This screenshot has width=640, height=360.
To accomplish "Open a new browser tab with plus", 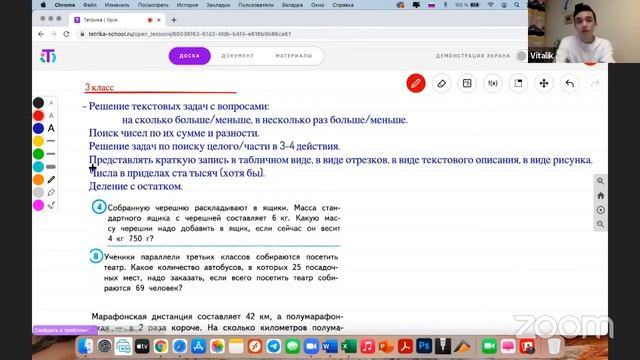I will (x=174, y=20).
